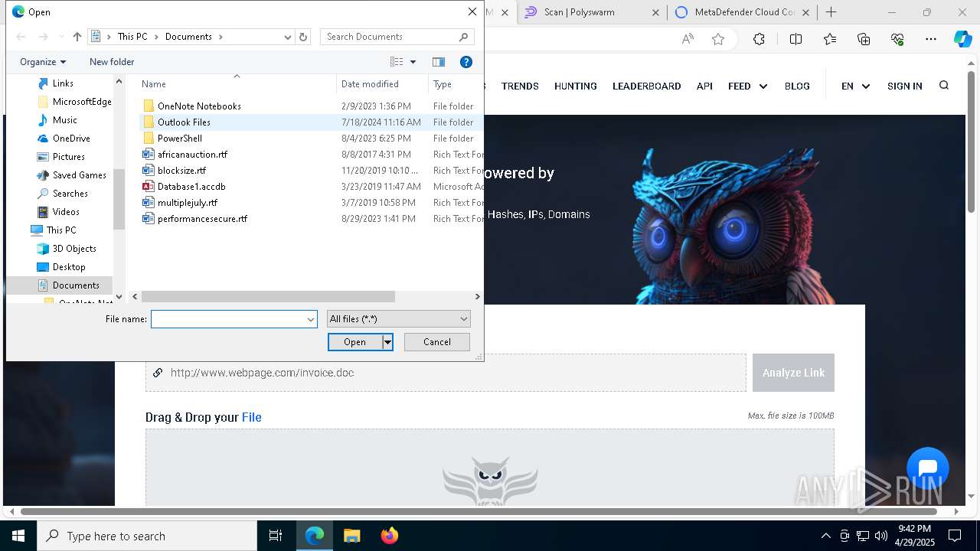This screenshot has width=980, height=551.
Task: Open Edge Settings and more menu
Action: click(x=931, y=39)
